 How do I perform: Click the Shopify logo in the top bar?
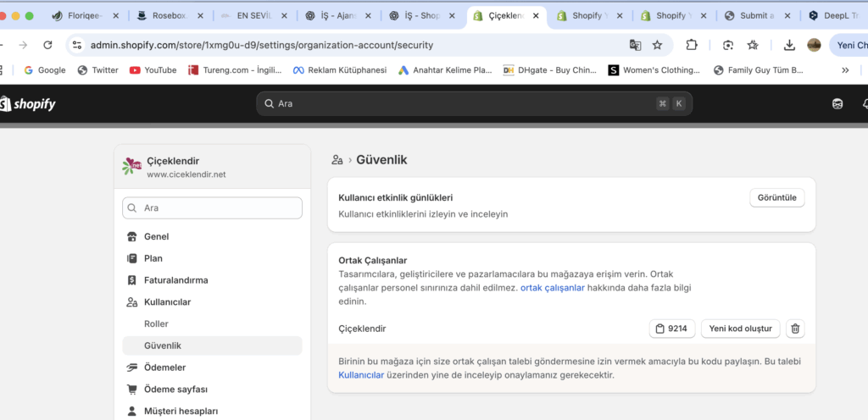28,104
